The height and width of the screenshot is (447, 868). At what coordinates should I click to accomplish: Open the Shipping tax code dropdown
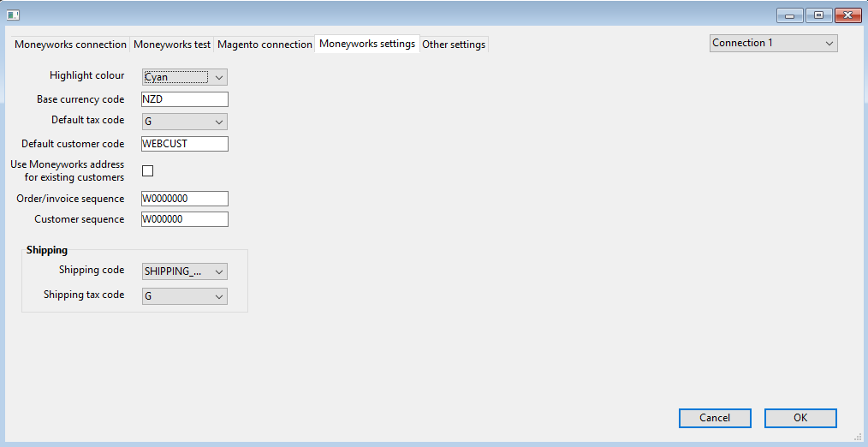point(184,295)
